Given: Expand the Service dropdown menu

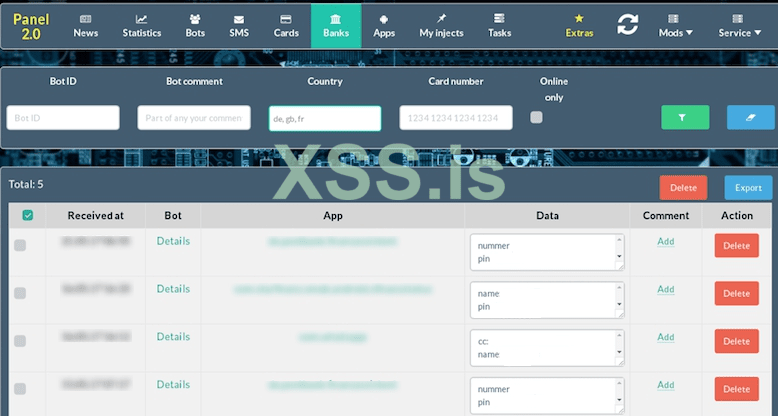Looking at the screenshot, I should pyautogui.click(x=739, y=26).
